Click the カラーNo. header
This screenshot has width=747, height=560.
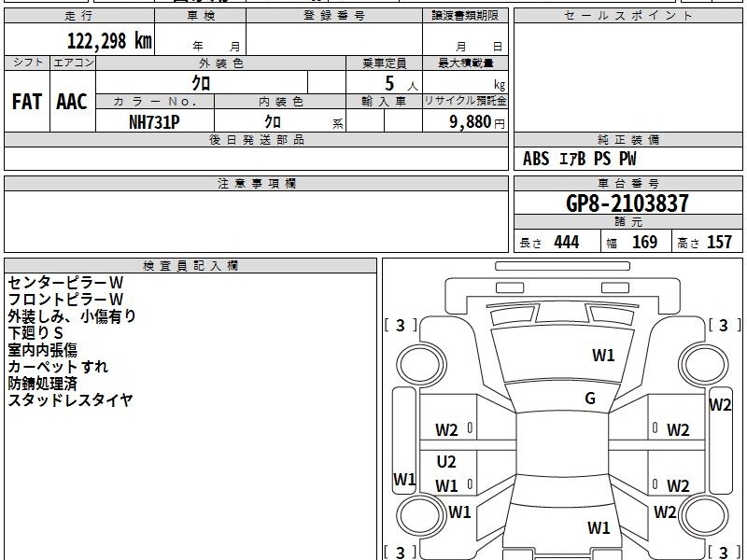[x=155, y=102]
